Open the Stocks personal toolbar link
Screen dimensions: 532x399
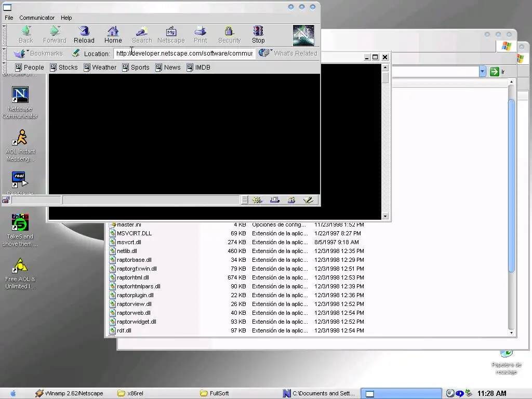[64, 68]
